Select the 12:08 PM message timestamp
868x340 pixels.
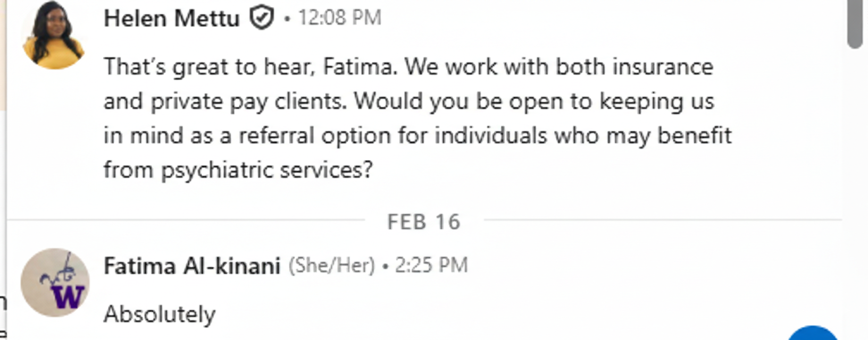coord(339,18)
